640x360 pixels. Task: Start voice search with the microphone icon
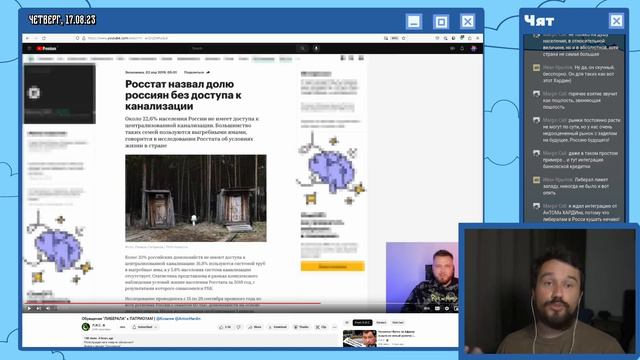(x=316, y=48)
